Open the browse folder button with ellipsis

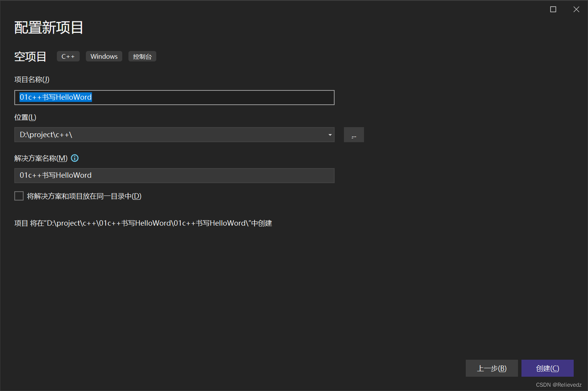point(354,135)
